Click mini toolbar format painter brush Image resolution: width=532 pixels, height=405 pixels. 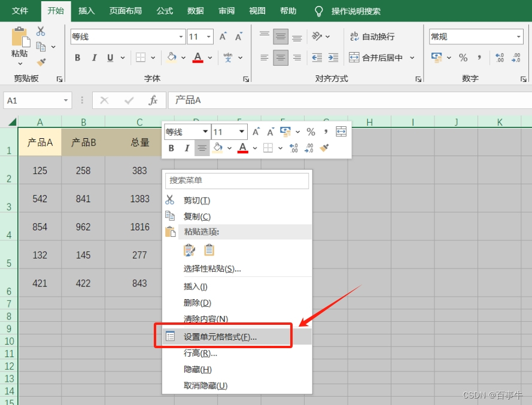(324, 148)
